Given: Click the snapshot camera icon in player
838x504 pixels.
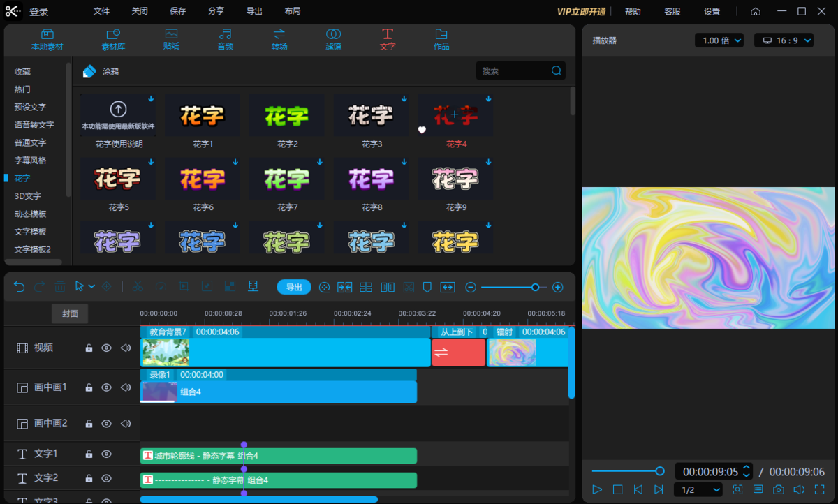Looking at the screenshot, I should point(779,490).
